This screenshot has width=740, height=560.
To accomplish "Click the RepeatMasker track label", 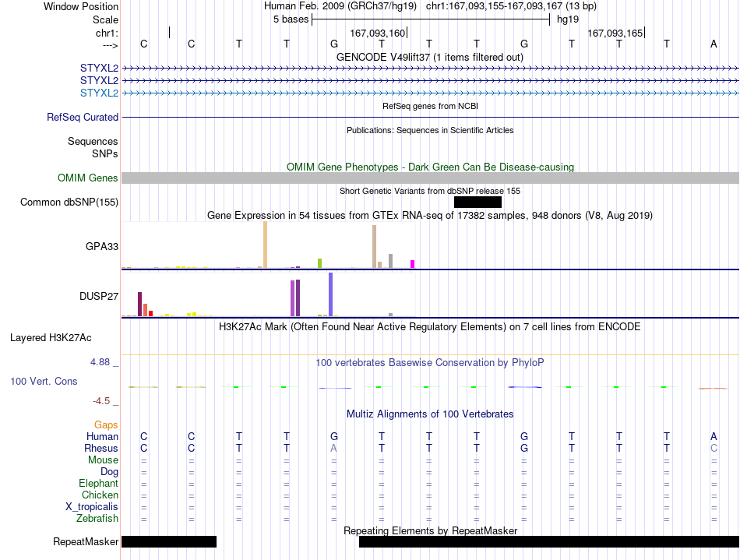I will (86, 541).
